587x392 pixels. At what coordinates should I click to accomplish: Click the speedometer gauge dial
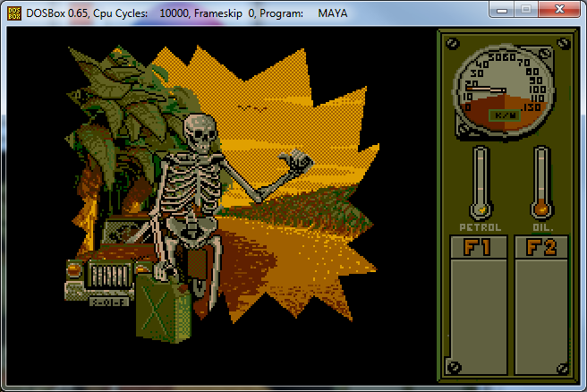[504, 90]
